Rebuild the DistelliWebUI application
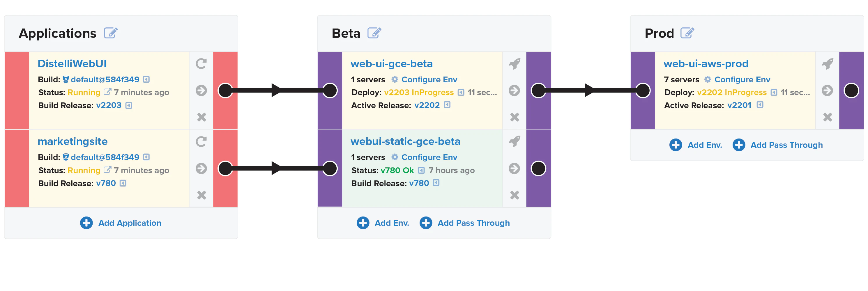The height and width of the screenshot is (291, 868). click(x=201, y=64)
